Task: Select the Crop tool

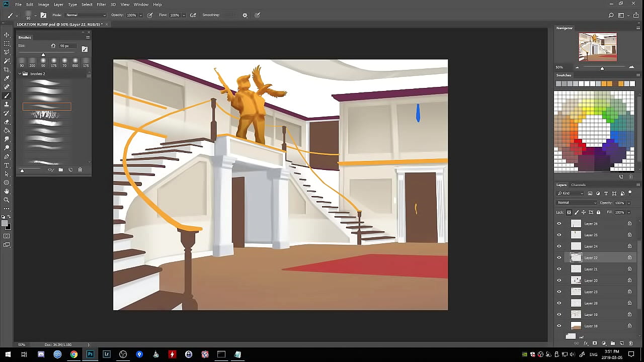Action: pos(7,69)
